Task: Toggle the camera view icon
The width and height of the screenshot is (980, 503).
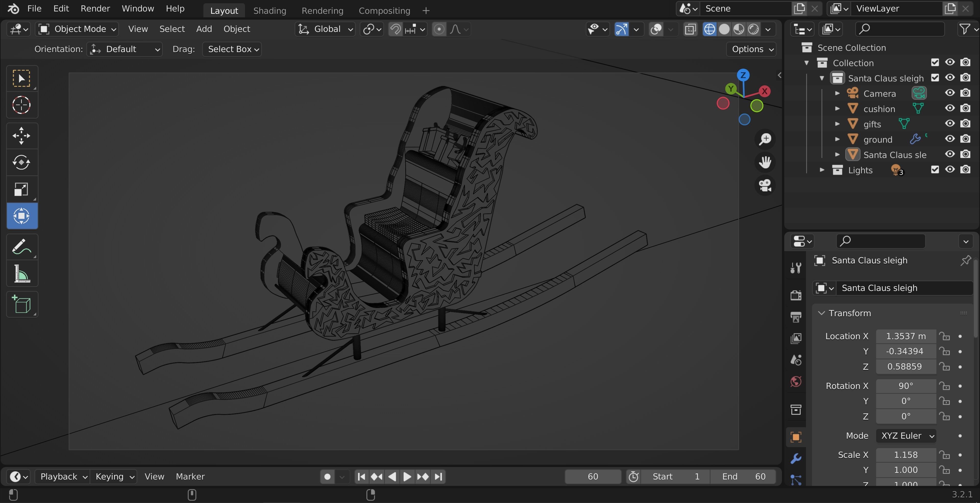Action: 765,186
